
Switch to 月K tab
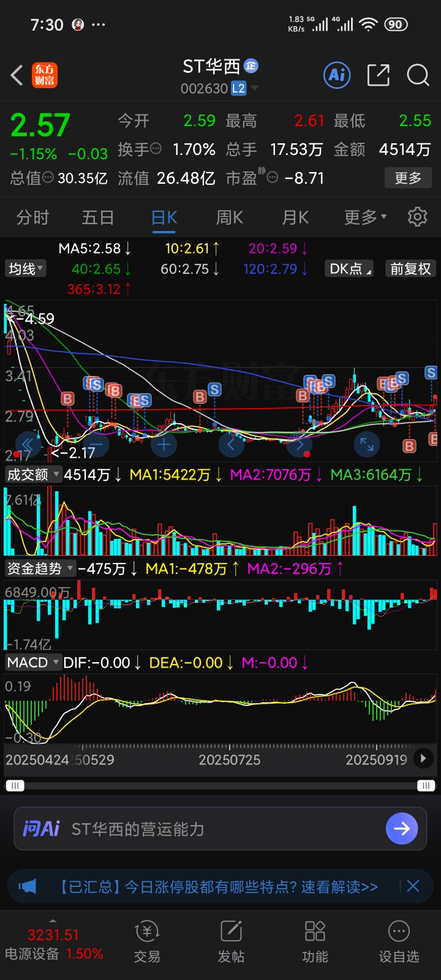(295, 217)
